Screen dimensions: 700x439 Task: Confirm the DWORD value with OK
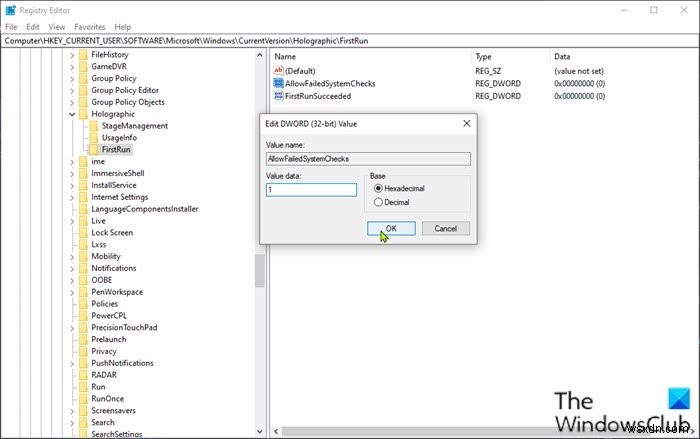point(391,228)
